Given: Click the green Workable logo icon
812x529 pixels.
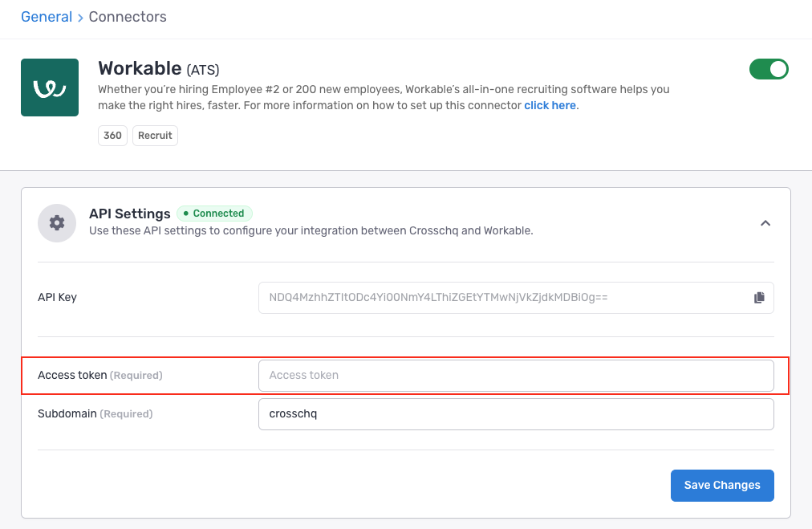Looking at the screenshot, I should (50, 87).
